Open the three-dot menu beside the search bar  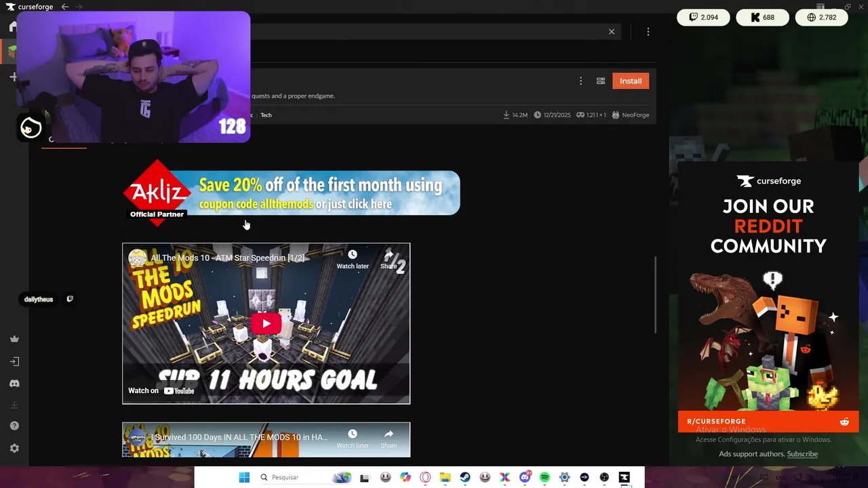[x=648, y=31]
